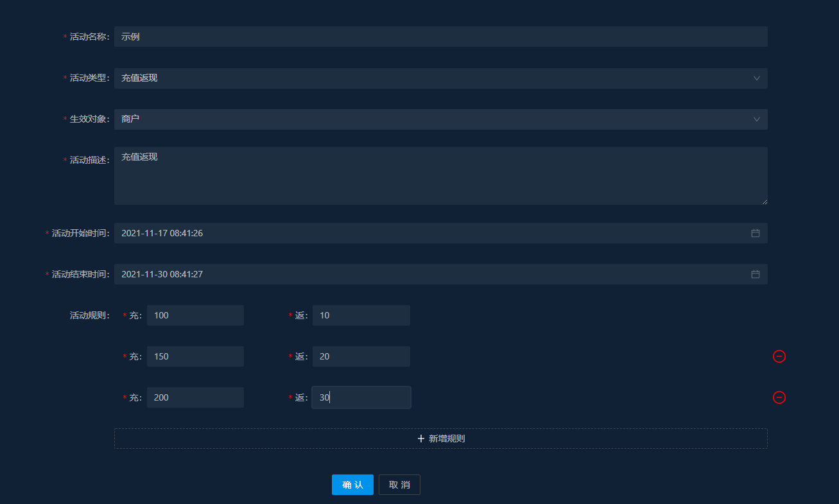Expand the 活动类型 dropdown arrow

(756, 78)
